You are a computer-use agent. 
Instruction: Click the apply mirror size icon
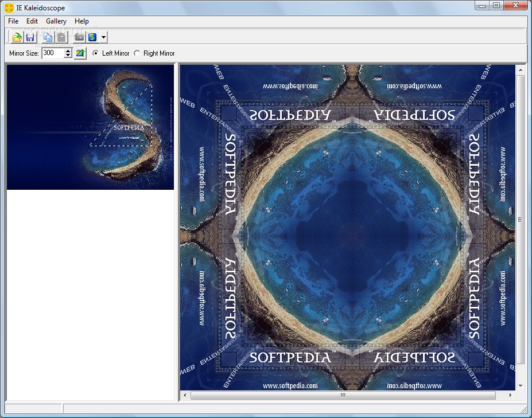click(x=80, y=53)
